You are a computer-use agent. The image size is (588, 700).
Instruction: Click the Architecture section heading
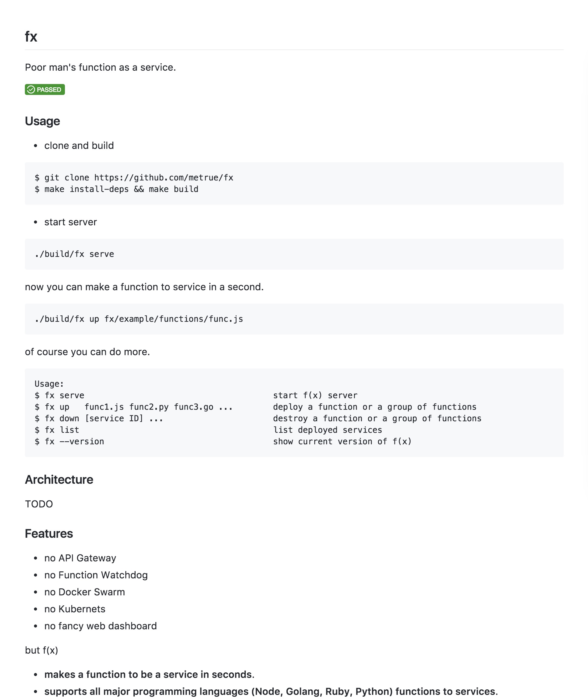[x=59, y=479]
